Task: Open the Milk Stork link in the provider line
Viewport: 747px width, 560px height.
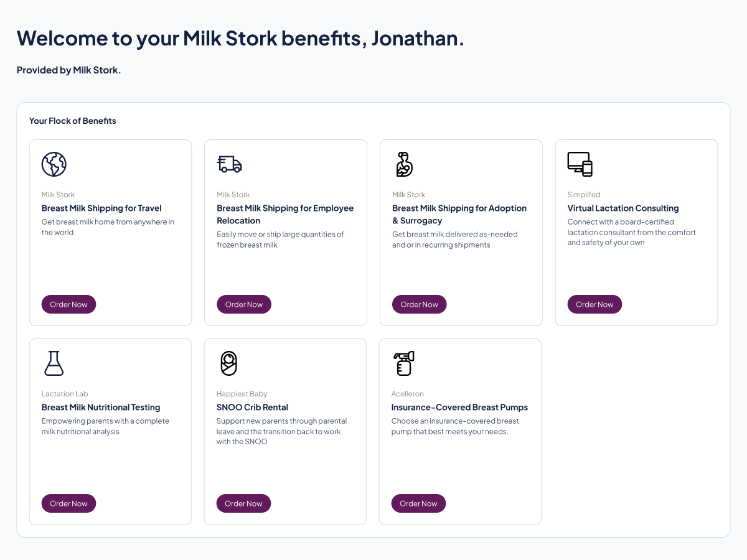Action: click(x=95, y=70)
